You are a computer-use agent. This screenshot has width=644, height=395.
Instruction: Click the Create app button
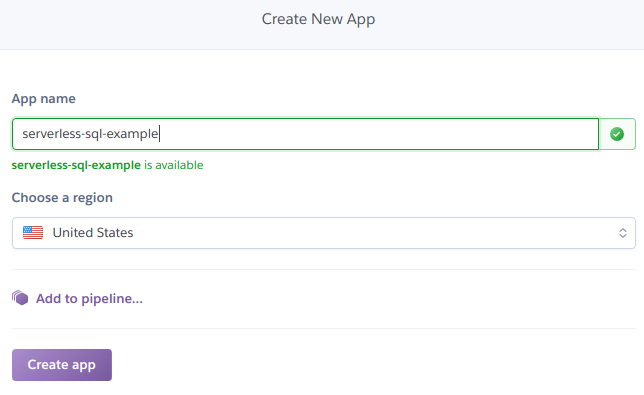coord(62,365)
